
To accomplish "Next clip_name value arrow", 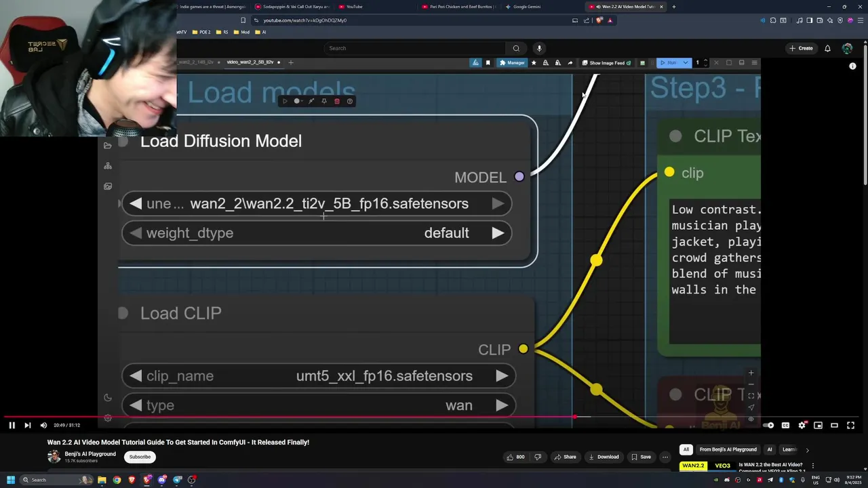I will pyautogui.click(x=501, y=376).
